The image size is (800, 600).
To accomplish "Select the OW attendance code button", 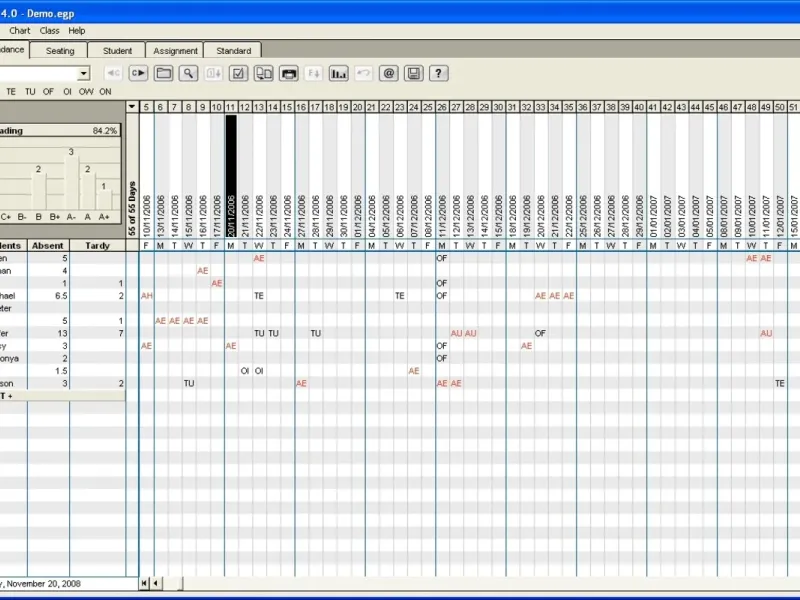I will [x=86, y=92].
